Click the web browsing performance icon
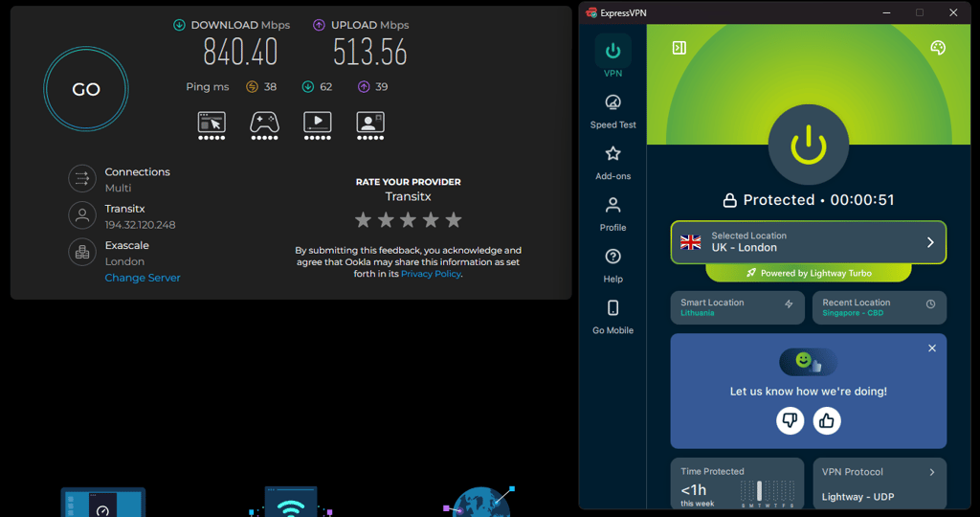980x517 pixels. [212, 125]
